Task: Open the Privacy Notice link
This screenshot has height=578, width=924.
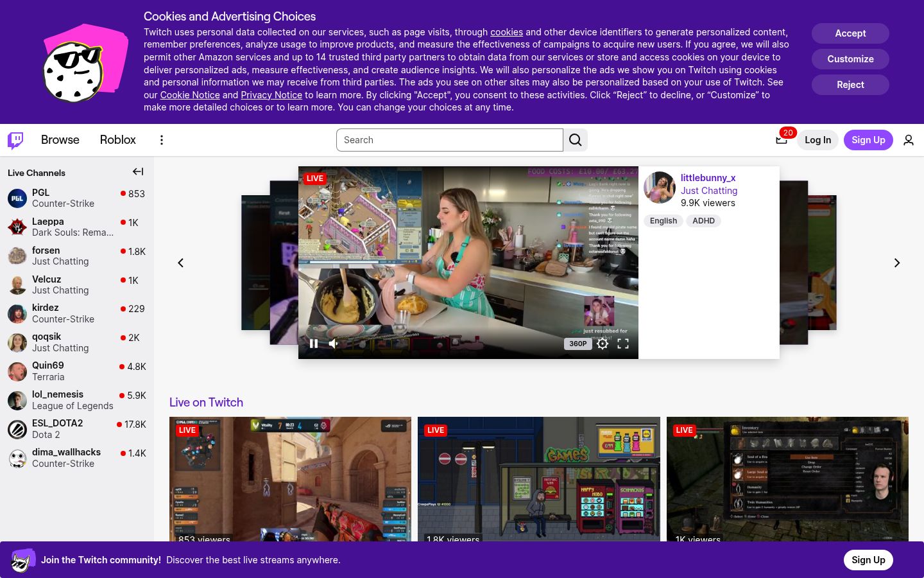Action: [271, 94]
